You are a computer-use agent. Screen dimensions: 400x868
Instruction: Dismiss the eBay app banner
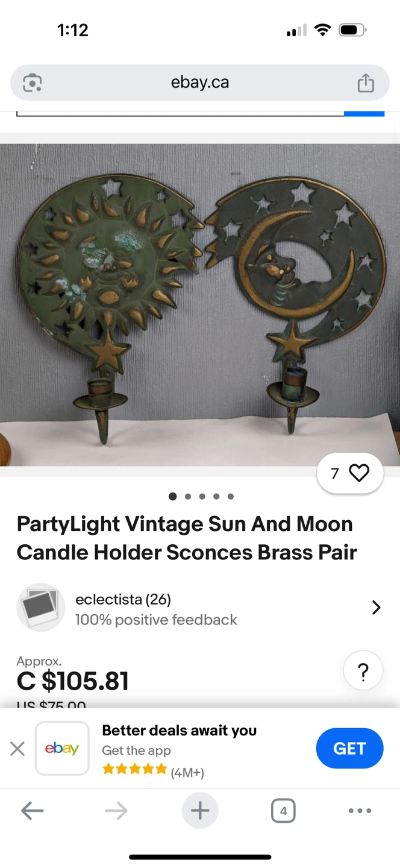(17, 749)
